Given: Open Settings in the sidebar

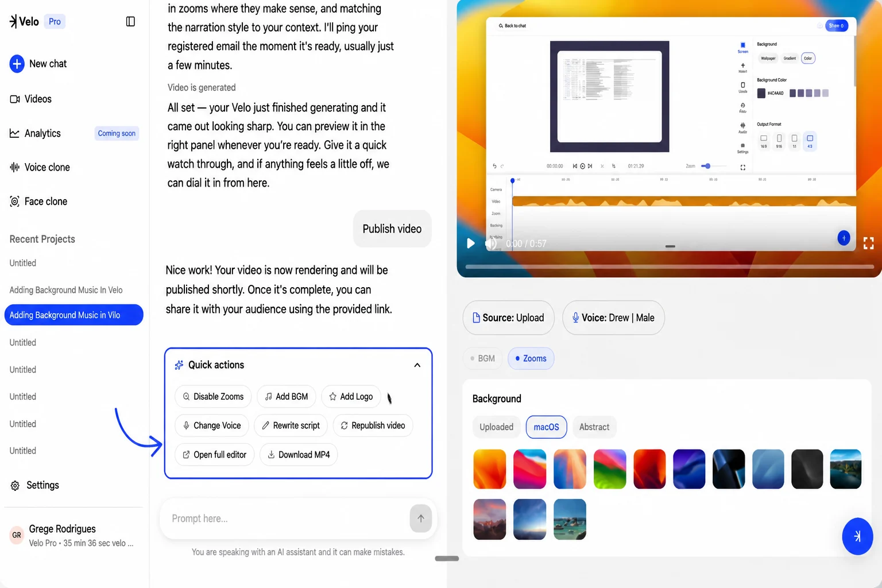Looking at the screenshot, I should pos(34,485).
